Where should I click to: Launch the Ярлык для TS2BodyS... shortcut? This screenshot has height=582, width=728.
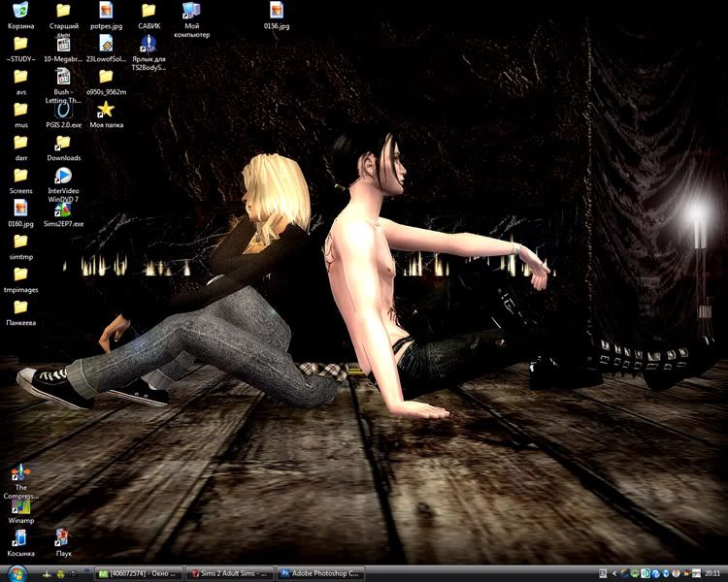(x=149, y=53)
